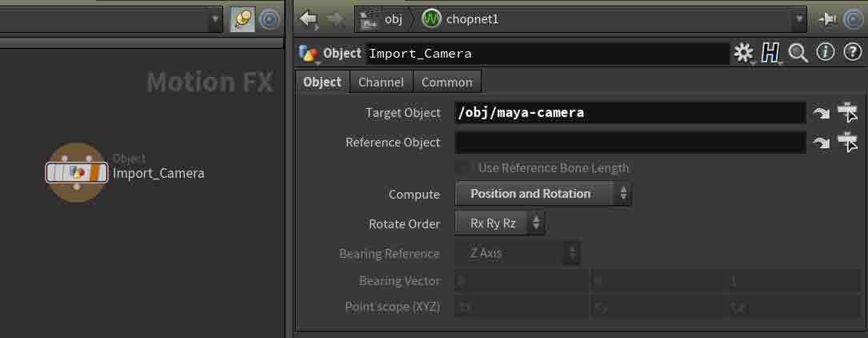This screenshot has height=338, width=868.
Task: Switch to the Common tab
Action: tap(446, 82)
